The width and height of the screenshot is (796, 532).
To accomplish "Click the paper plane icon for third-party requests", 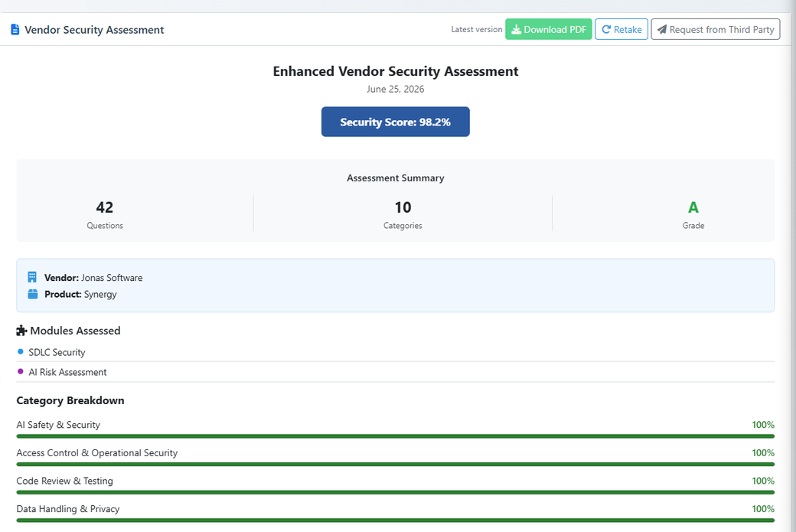I will (662, 29).
